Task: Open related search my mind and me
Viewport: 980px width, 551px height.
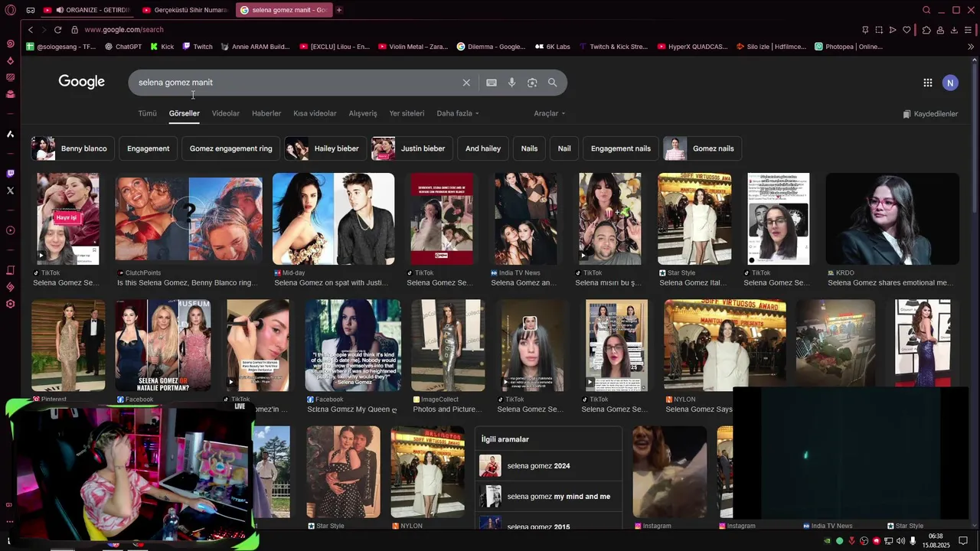Action: 548,497
